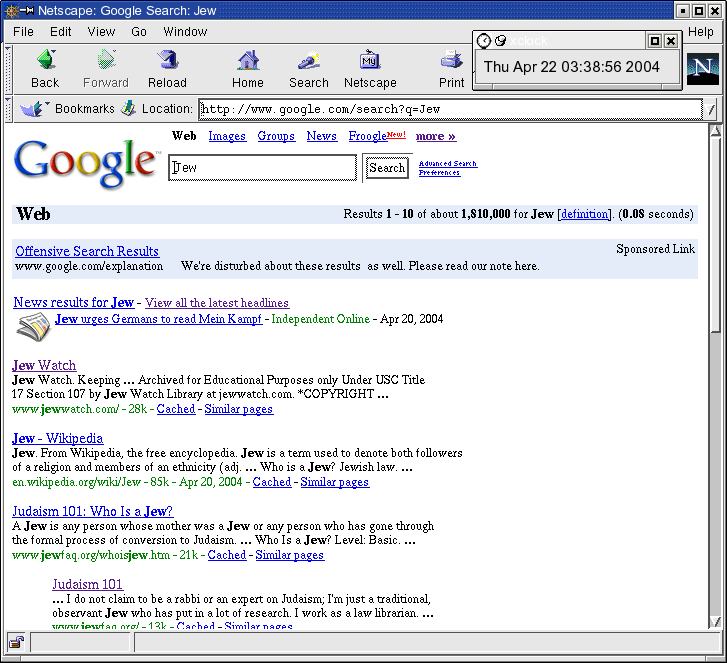Open the Window menu
Viewport: 727px width, 663px height.
(185, 32)
